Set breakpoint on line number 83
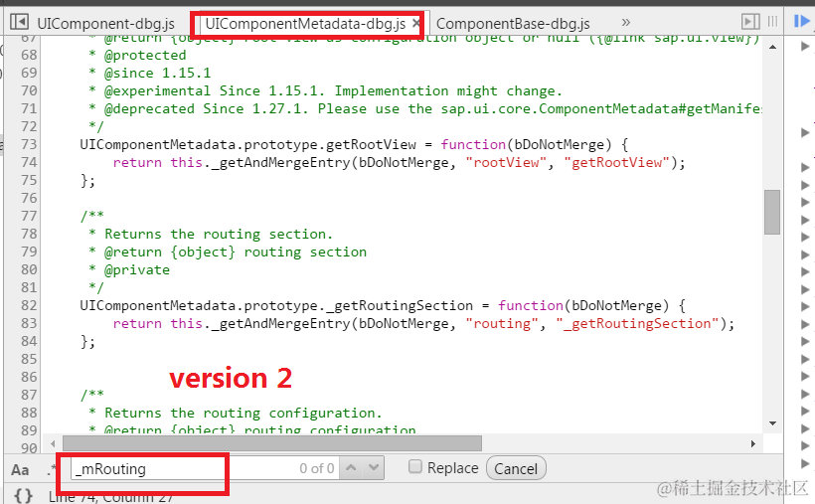815x504 pixels. point(29,323)
